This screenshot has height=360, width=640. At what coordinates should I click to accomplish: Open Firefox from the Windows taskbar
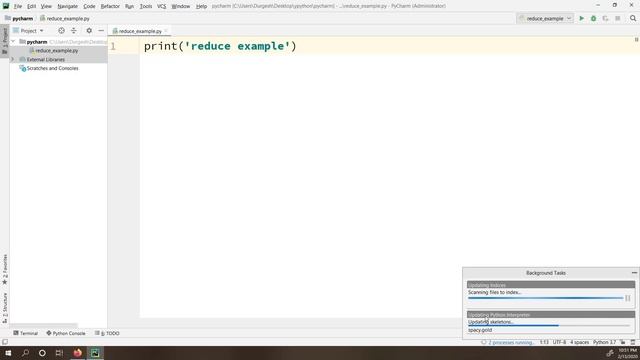[x=78, y=353]
